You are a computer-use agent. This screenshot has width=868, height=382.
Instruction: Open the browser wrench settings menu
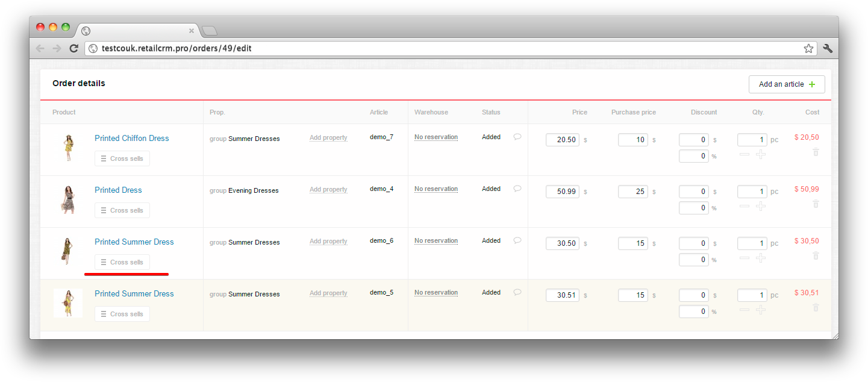pyautogui.click(x=828, y=48)
